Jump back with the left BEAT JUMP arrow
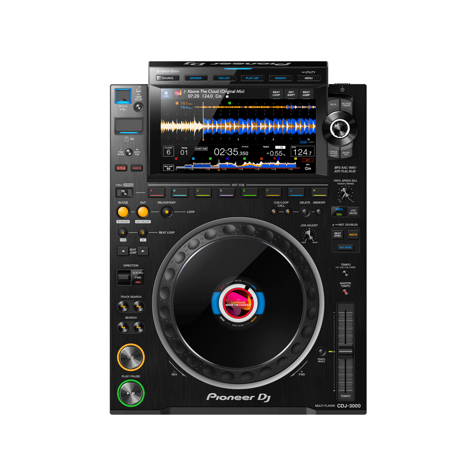 [123, 251]
